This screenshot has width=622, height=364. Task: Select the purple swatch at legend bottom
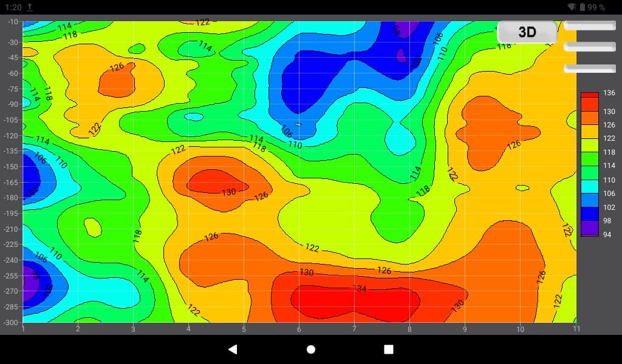589,229
